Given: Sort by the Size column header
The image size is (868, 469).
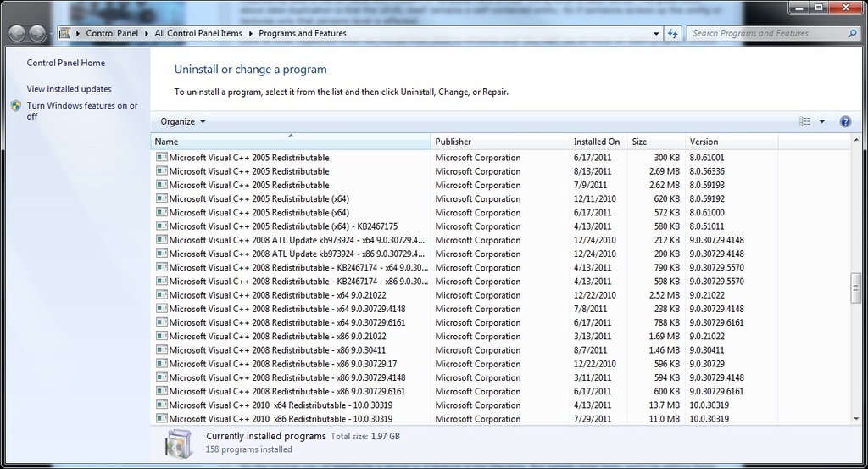Looking at the screenshot, I should click(639, 142).
